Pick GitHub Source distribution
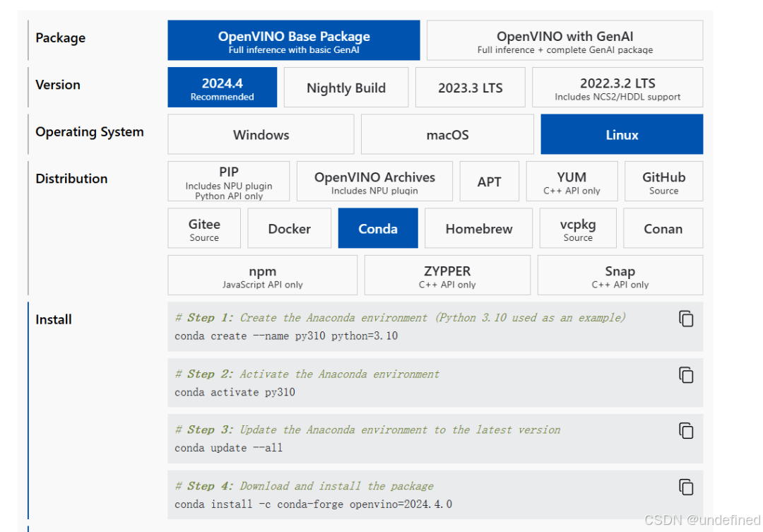Screen dimensions: 763x532 (x=663, y=181)
